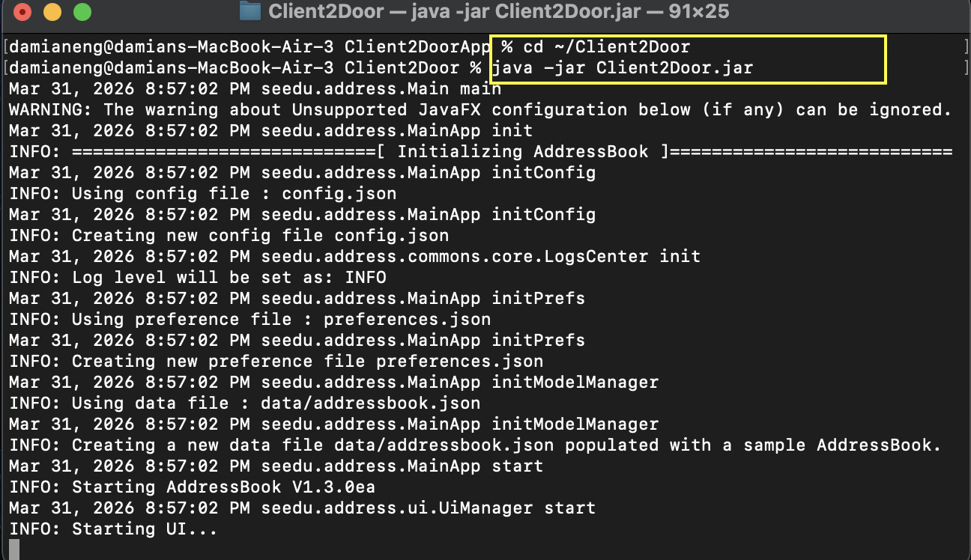Minimize the terminal with the yellow button
The width and height of the screenshot is (971, 560).
point(52,13)
